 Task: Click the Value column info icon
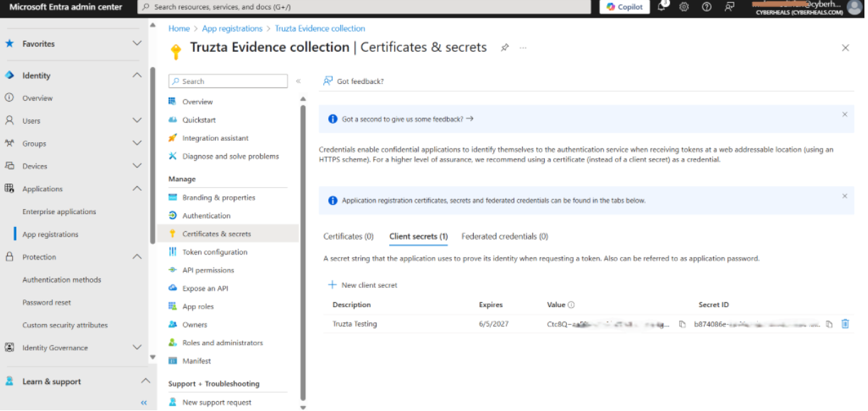(x=571, y=305)
